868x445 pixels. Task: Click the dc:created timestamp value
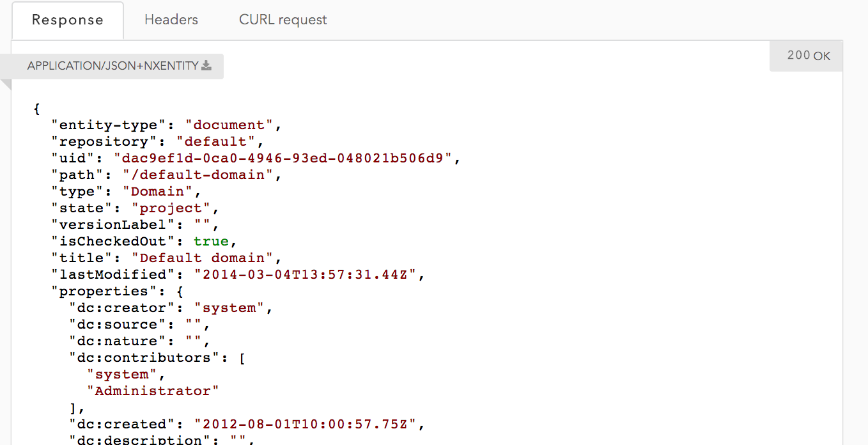point(305,424)
